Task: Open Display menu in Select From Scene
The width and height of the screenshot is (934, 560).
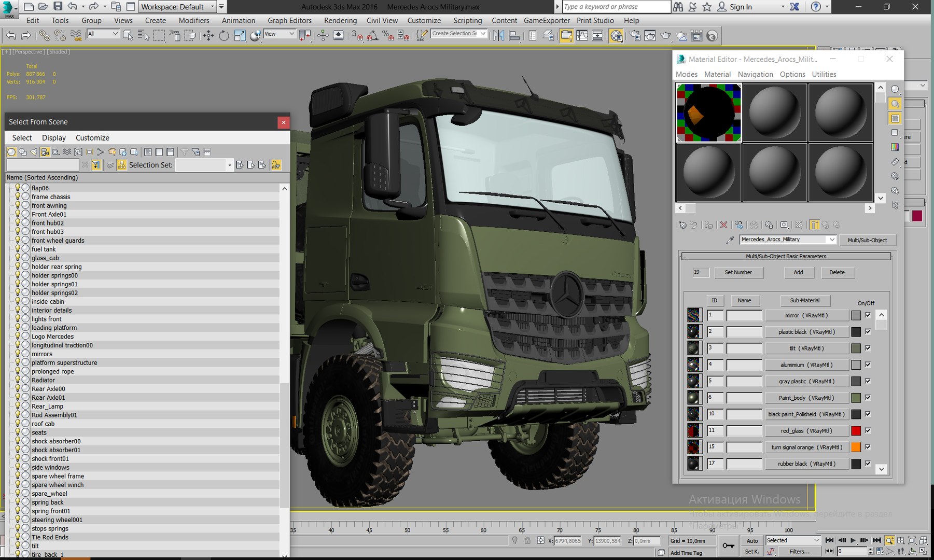Action: 54,137
